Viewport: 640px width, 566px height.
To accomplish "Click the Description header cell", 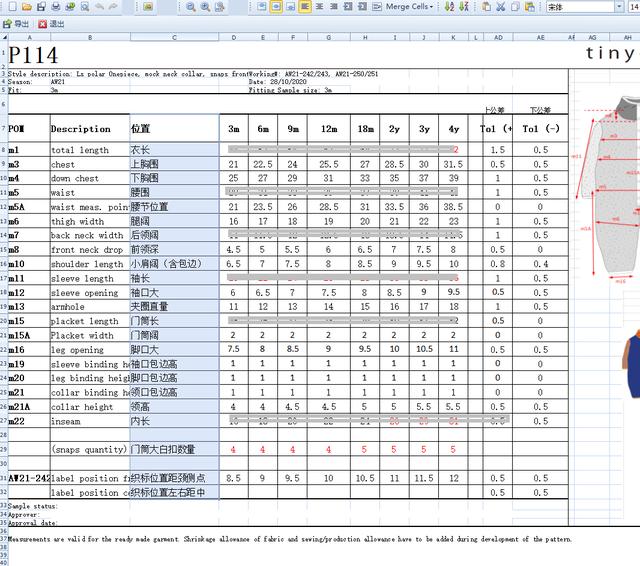I will pos(90,129).
